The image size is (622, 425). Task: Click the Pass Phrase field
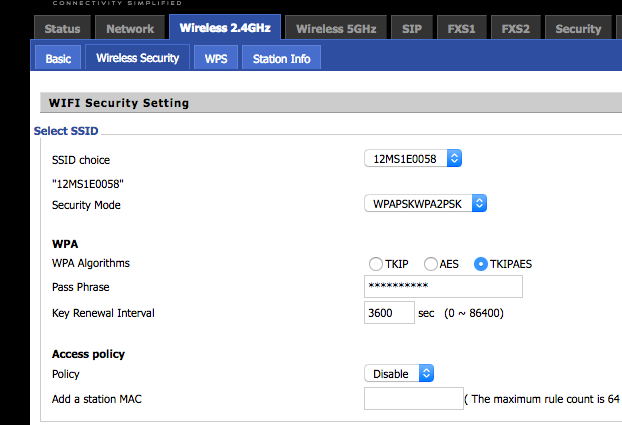[x=443, y=287]
